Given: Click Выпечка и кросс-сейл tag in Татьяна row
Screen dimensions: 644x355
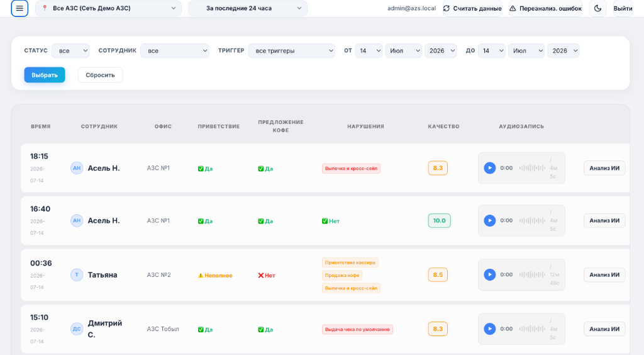Looking at the screenshot, I should (x=351, y=288).
